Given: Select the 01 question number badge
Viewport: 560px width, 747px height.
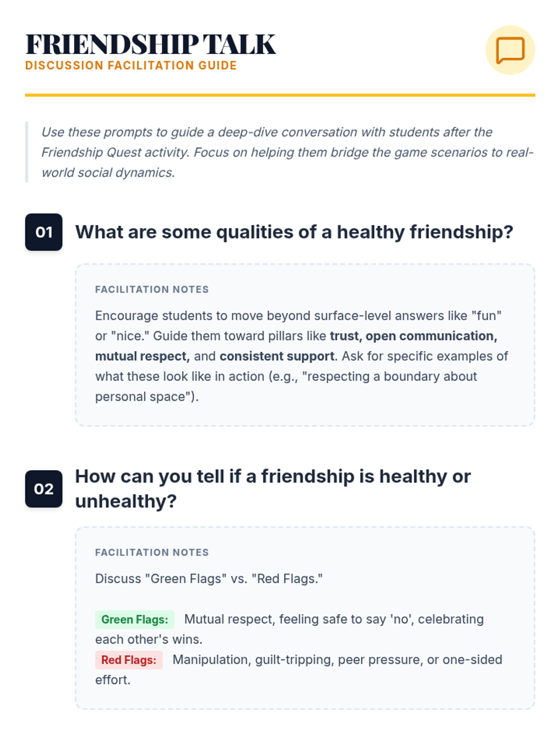Looking at the screenshot, I should [44, 232].
